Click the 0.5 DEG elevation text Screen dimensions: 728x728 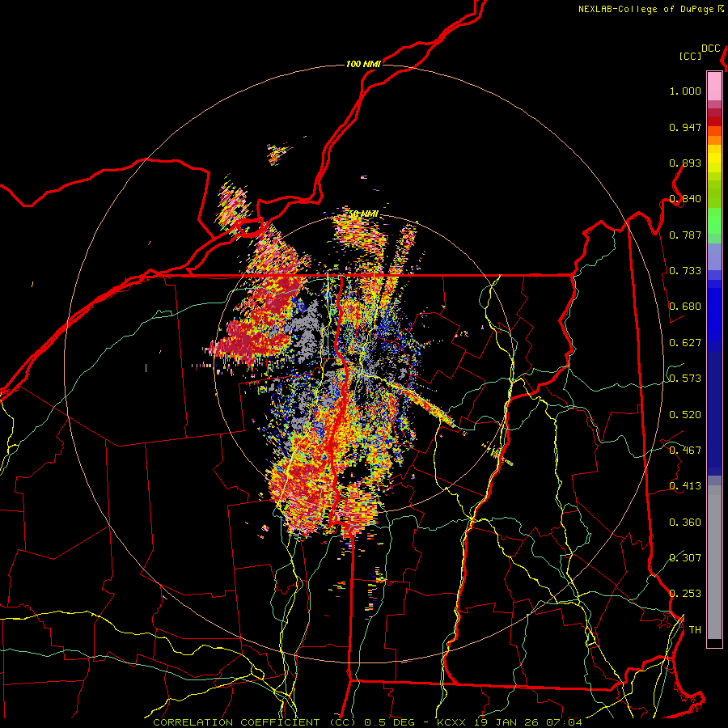click(x=390, y=722)
